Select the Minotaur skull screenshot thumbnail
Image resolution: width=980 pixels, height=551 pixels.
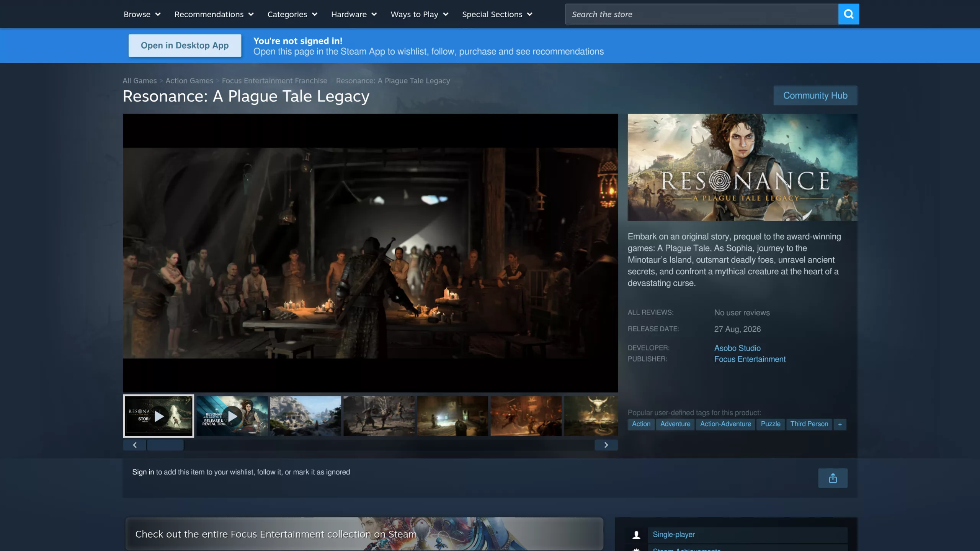(x=591, y=416)
